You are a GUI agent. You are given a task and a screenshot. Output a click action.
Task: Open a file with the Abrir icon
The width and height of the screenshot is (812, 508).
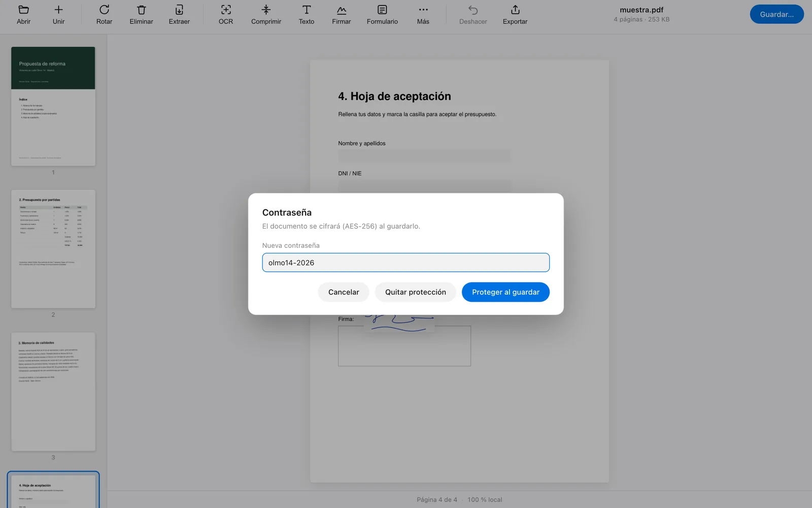pyautogui.click(x=23, y=15)
